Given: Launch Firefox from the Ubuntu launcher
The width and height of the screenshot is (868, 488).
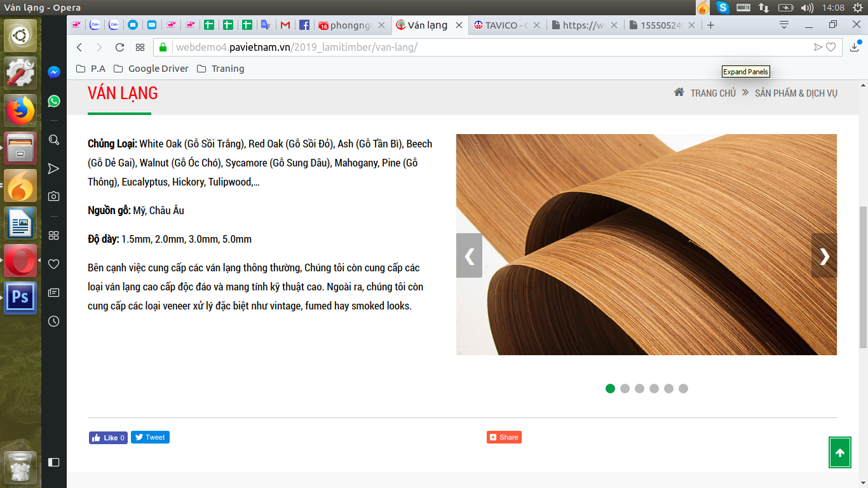Looking at the screenshot, I should tap(20, 111).
